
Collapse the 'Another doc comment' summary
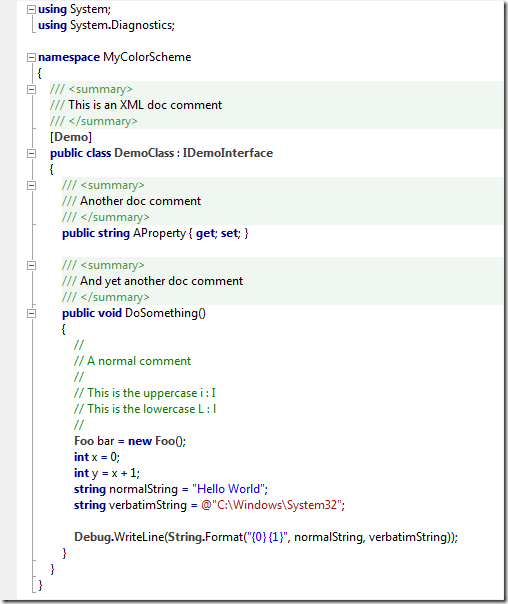[x=31, y=186]
